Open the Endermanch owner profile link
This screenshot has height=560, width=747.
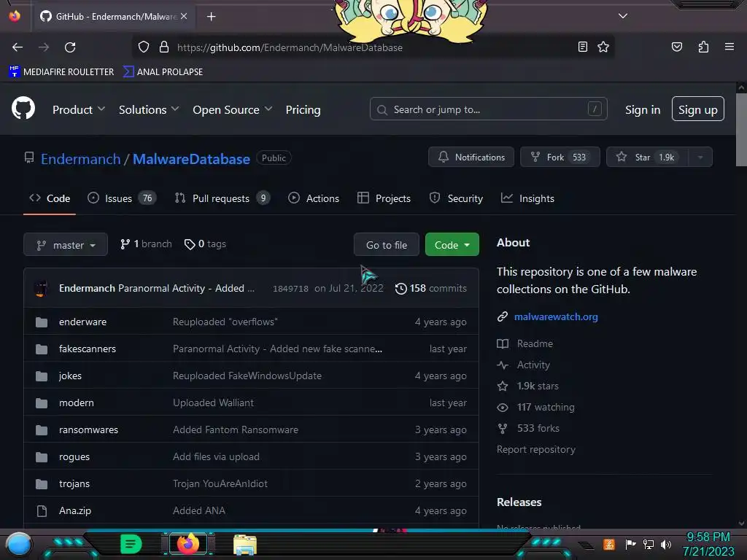pos(80,158)
